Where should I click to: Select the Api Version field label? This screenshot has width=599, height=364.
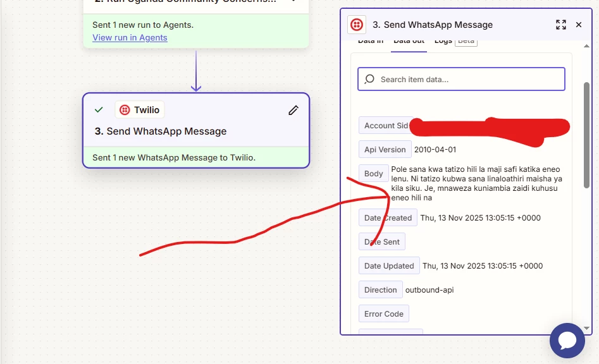point(385,150)
